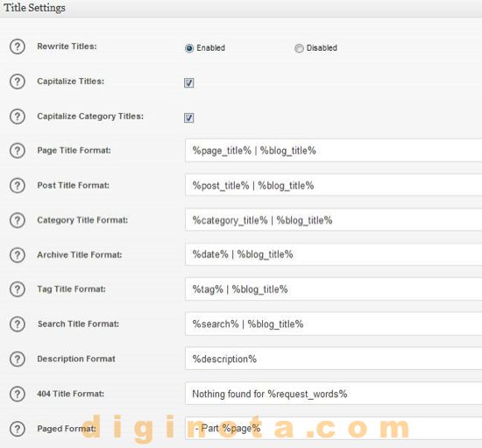Click the 'Capitalize Category Titles:' label
Screen dimensions: 482x448
click(90, 117)
